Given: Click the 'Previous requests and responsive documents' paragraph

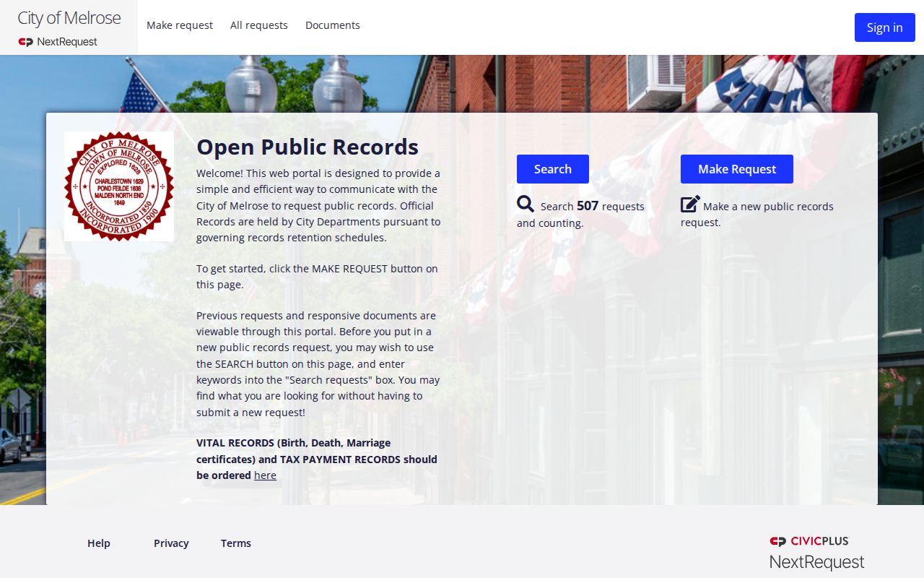Looking at the screenshot, I should (318, 364).
